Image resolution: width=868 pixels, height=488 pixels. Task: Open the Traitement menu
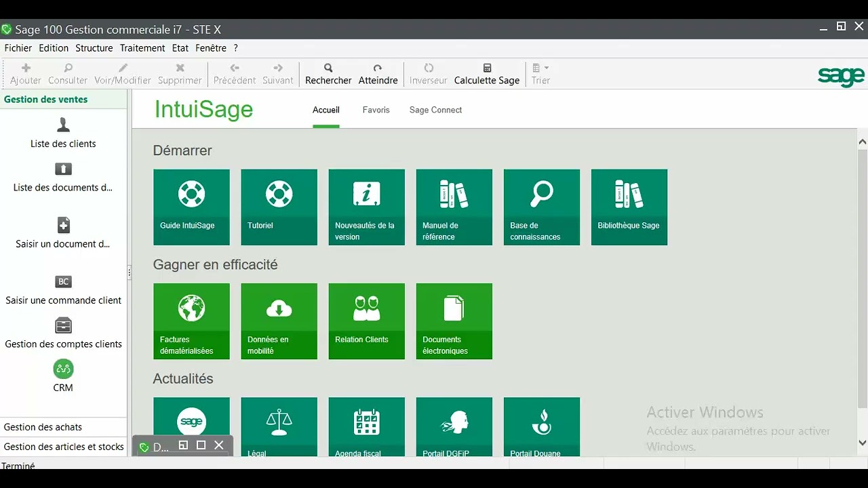(x=142, y=48)
